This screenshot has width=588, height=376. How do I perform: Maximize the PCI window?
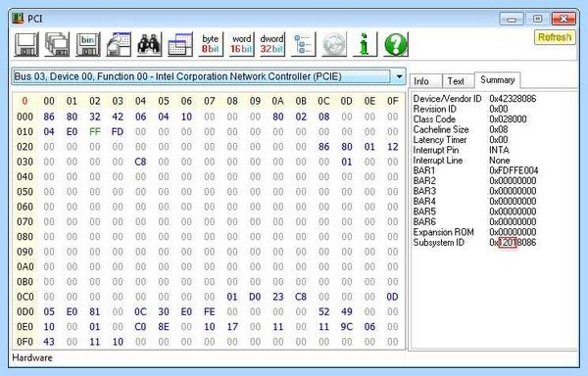tap(537, 19)
